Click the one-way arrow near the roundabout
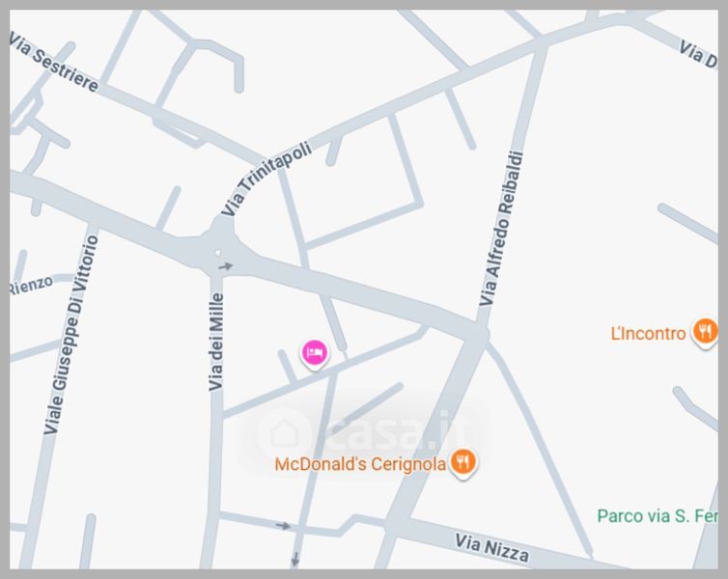This screenshot has height=579, width=728. pos(226,266)
